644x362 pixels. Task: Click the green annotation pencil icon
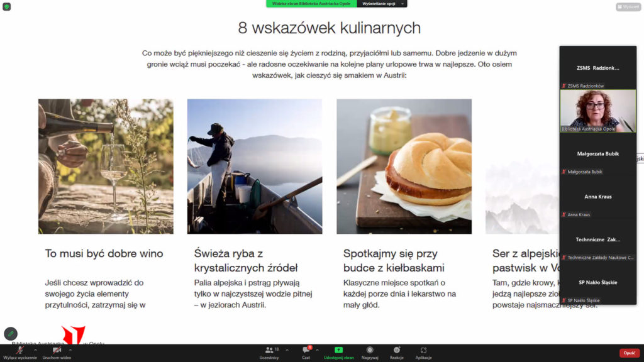pyautogui.click(x=11, y=334)
